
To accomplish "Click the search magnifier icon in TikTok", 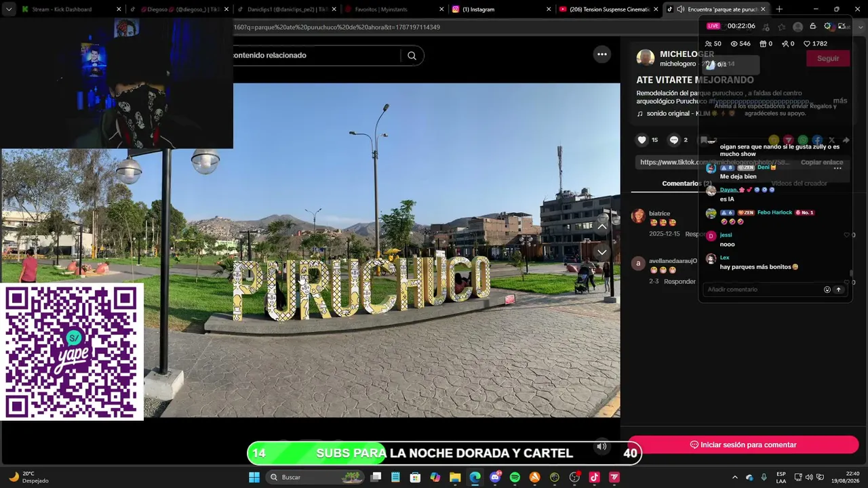I will 412,56.
